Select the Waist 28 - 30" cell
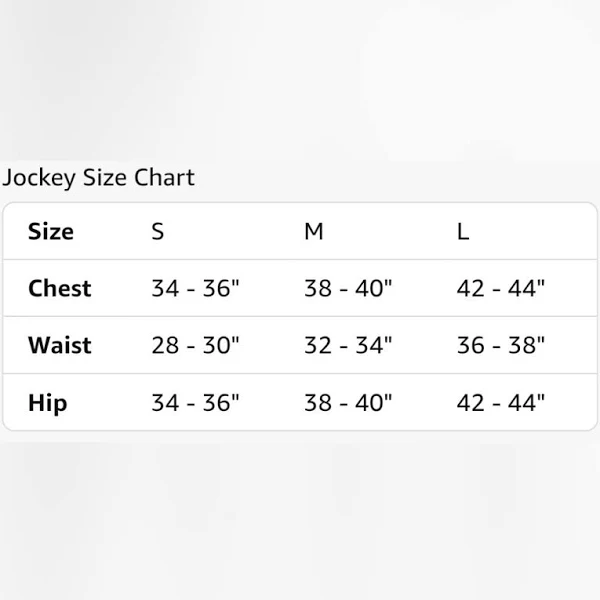This screenshot has height=600, width=600. [x=196, y=346]
